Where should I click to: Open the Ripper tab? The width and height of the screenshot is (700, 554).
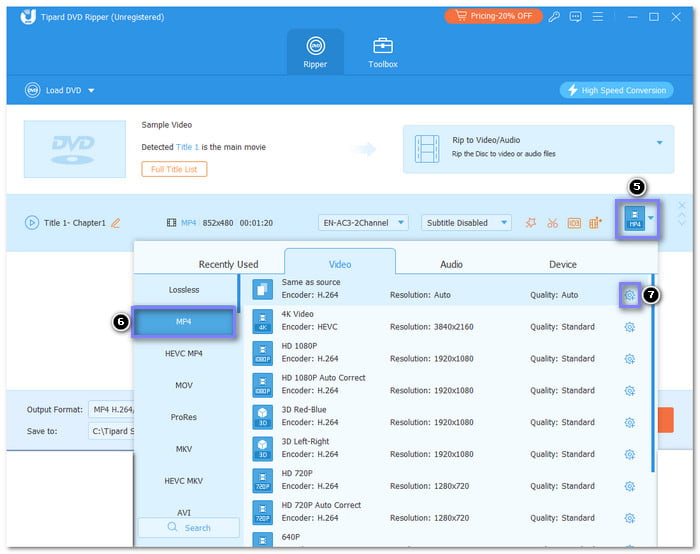tap(315, 52)
